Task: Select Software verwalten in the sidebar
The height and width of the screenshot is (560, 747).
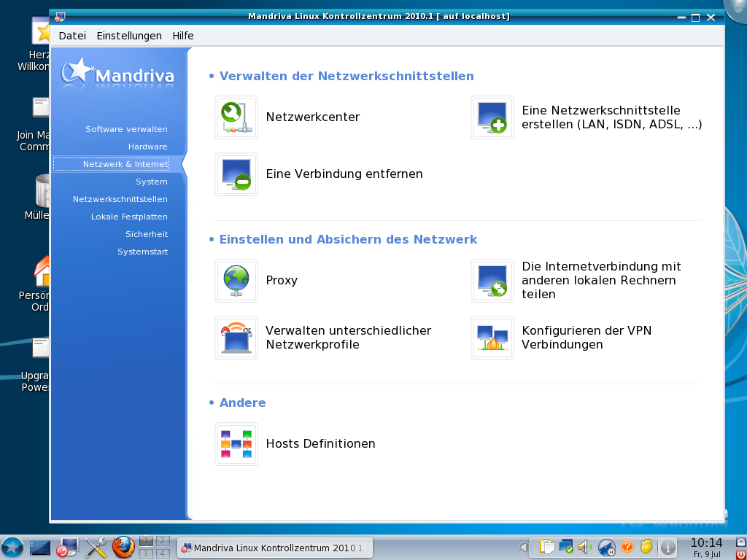Action: click(x=126, y=129)
